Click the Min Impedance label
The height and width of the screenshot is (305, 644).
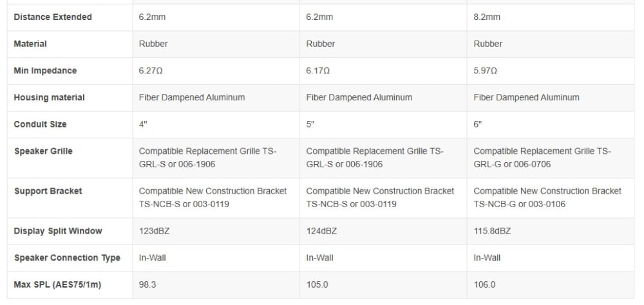coord(45,71)
